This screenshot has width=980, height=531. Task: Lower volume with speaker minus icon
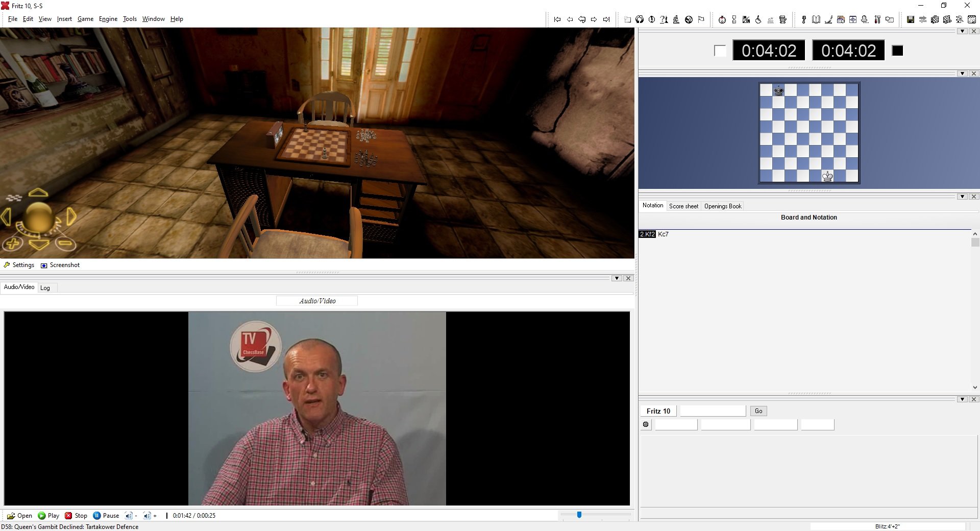(x=131, y=516)
